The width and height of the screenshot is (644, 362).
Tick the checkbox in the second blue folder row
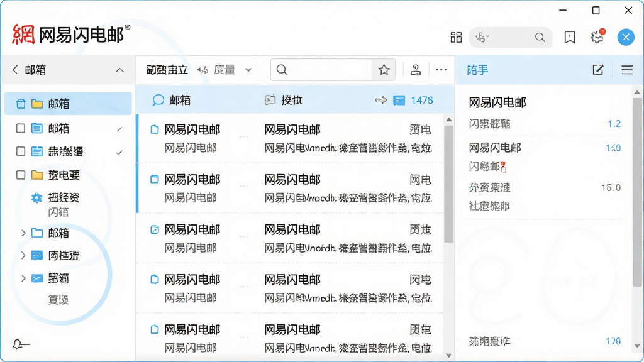[21, 151]
